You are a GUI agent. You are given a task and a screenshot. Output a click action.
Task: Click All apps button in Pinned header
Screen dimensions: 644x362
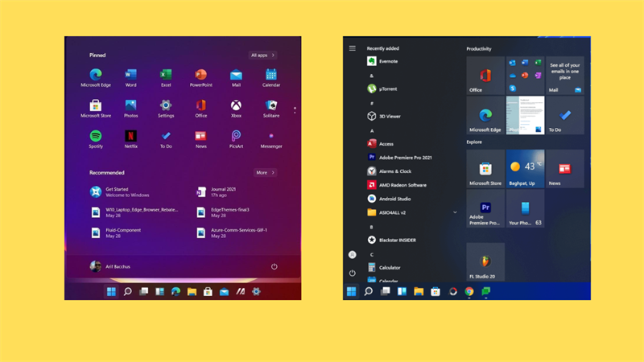263,55
